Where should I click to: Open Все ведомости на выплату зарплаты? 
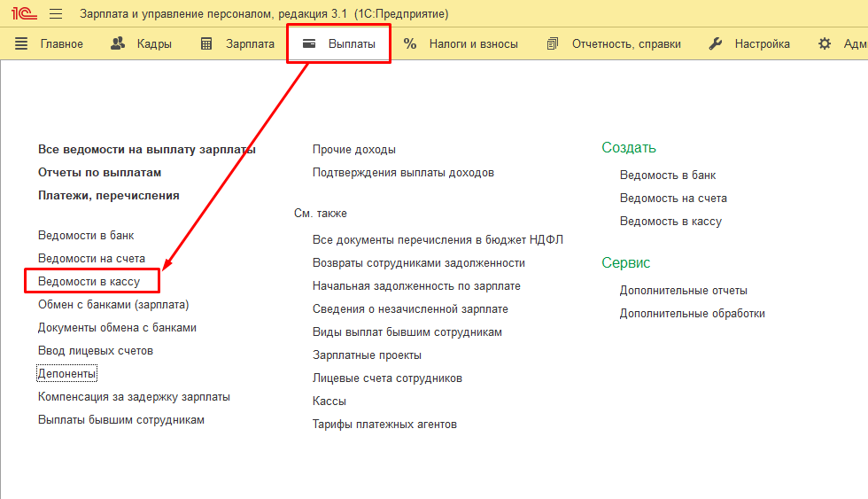[x=147, y=150]
